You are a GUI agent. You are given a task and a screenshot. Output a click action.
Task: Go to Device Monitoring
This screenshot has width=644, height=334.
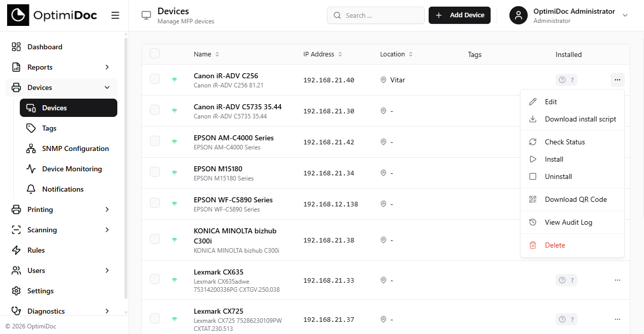point(69,169)
